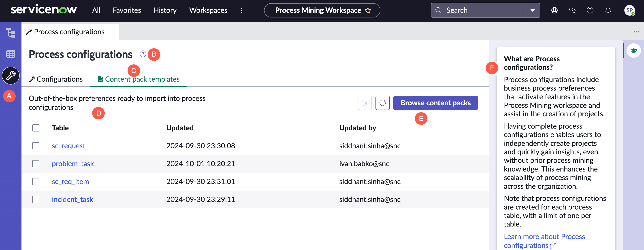This screenshot has height=250, width=644.
Task: Click Browse content packs button
Action: pos(435,103)
